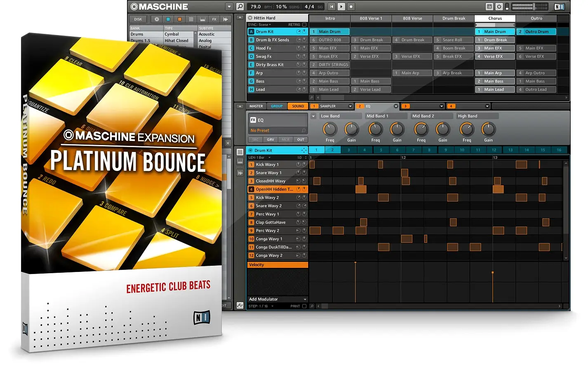588x370 pixels.
Task: Start playback with the play button
Action: tap(341, 7)
